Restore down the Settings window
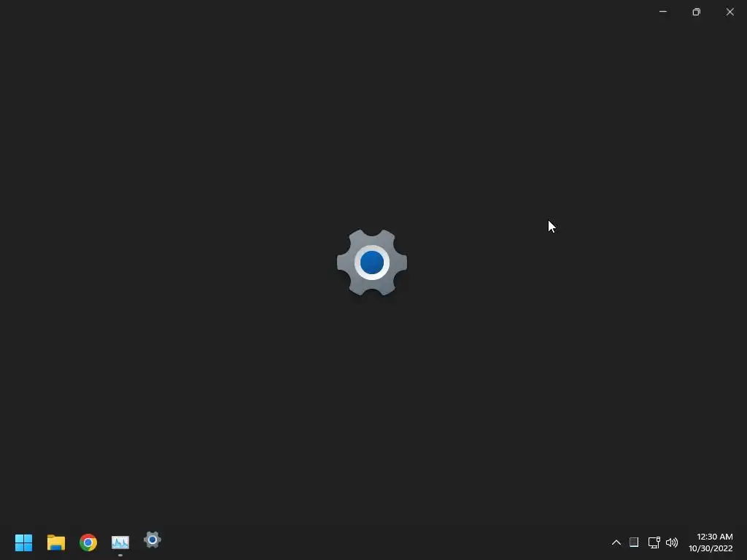 (697, 12)
